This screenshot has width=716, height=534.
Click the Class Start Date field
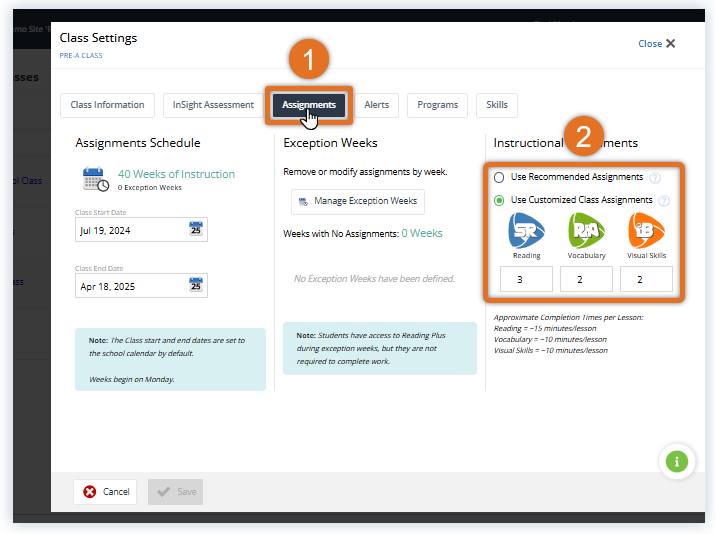click(142, 229)
